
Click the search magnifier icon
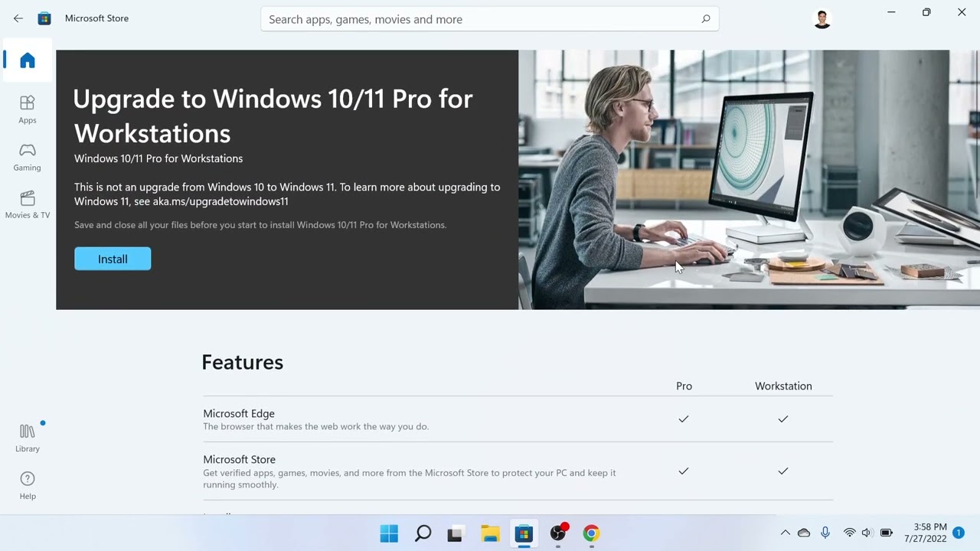pos(706,19)
